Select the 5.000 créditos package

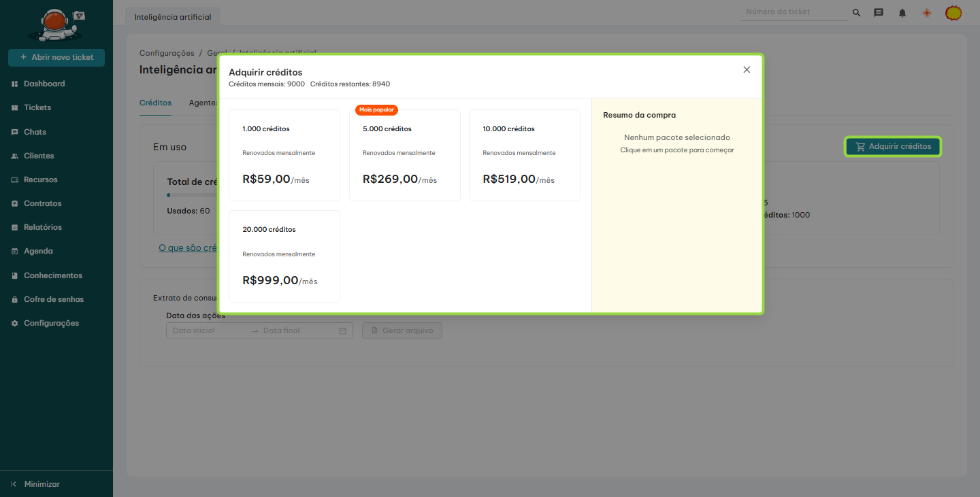pos(404,155)
